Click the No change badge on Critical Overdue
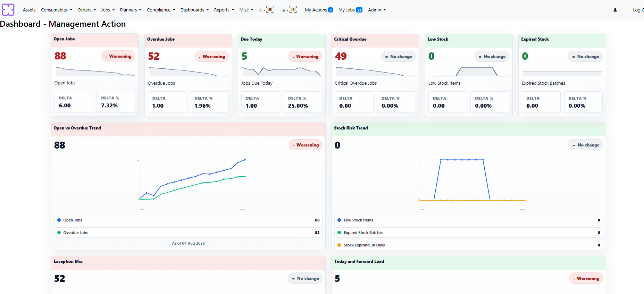Image resolution: width=644 pixels, height=294 pixels. pos(399,57)
